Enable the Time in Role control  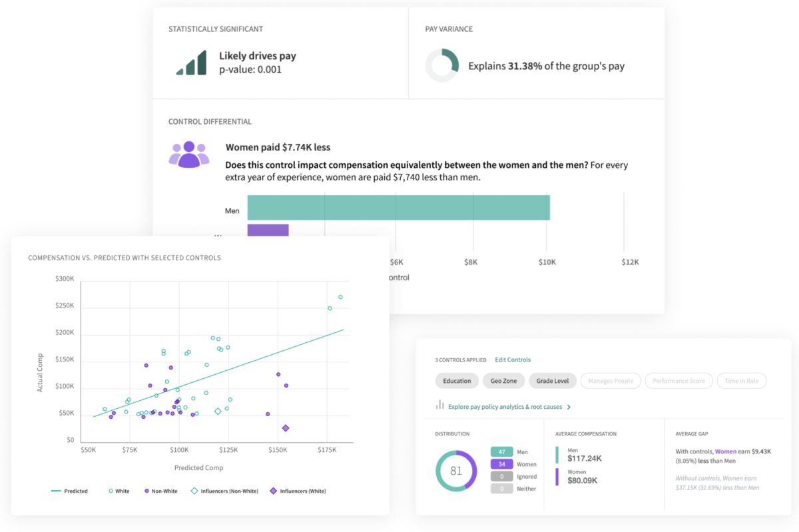pos(742,381)
